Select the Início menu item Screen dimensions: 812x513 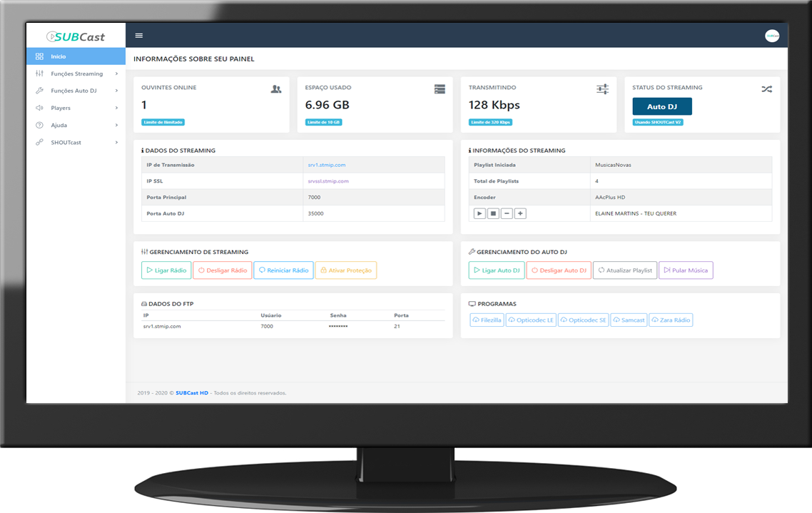tap(76, 56)
